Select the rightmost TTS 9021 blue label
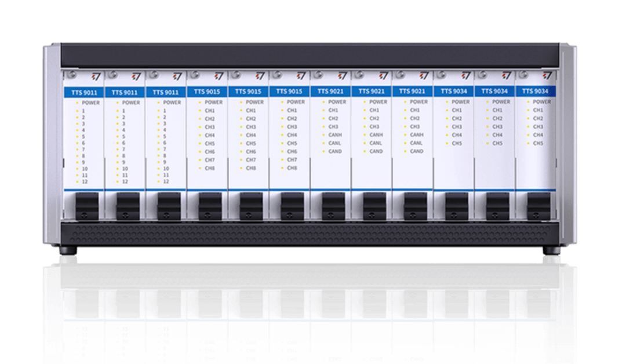Screen dimensions: 626x364 pos(412,92)
